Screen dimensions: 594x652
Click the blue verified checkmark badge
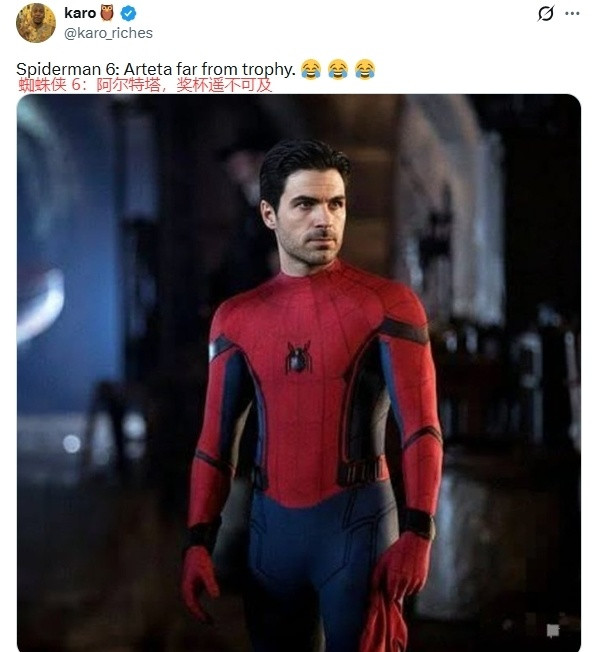pyautogui.click(x=128, y=13)
